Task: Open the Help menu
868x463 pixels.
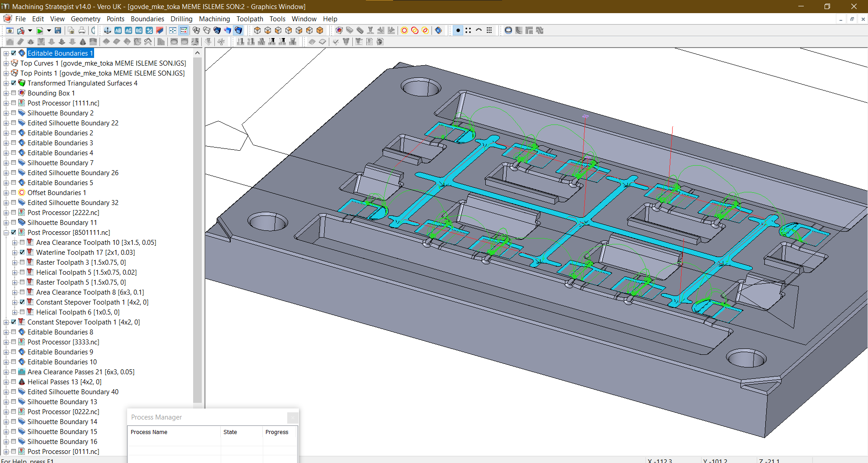Action: pos(330,19)
